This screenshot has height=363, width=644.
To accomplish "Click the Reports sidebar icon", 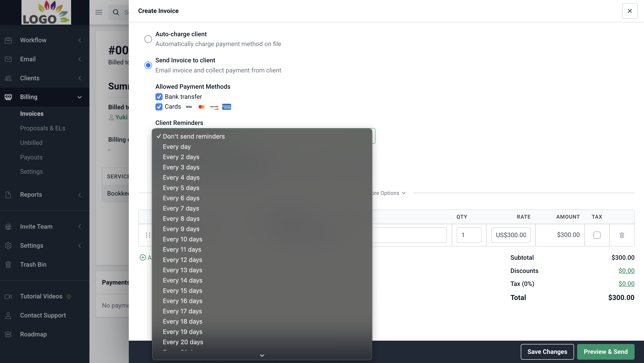I will click(x=8, y=194).
